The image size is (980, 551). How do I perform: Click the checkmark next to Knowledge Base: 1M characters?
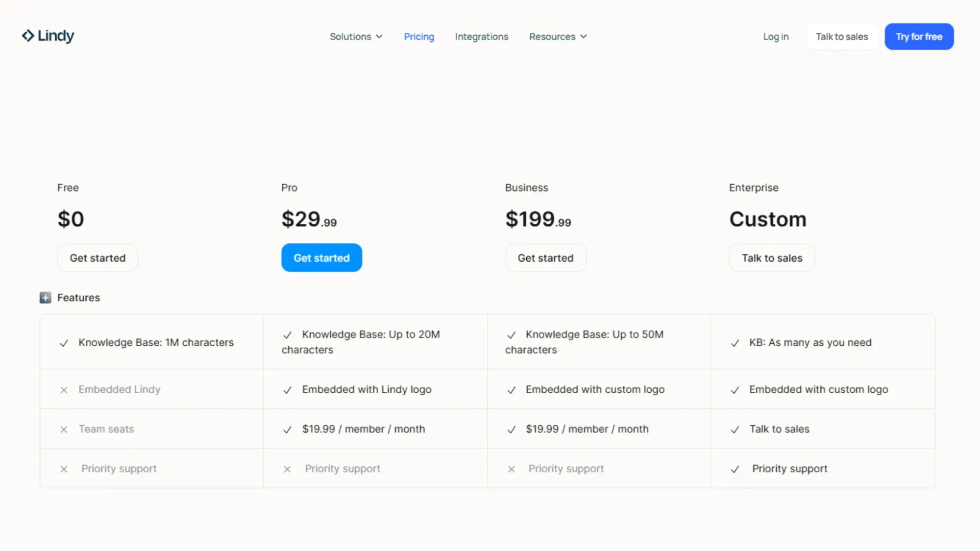pos(64,343)
